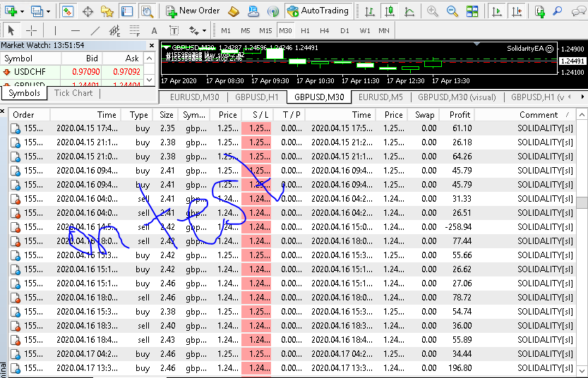Screen dimensions: 588x378
Task: Select the Fibonacci retracement tool
Action: click(x=134, y=31)
